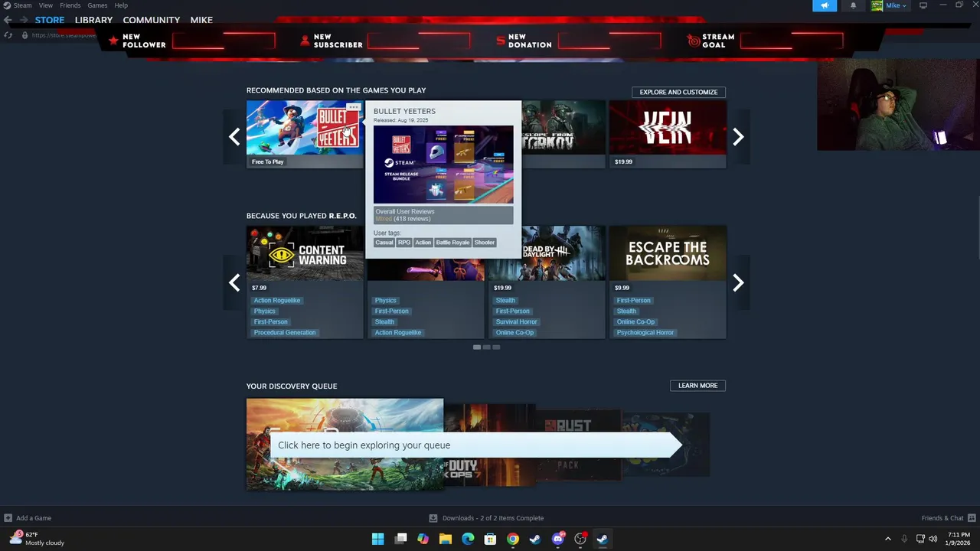Open Task View on the taskbar

coord(400,539)
